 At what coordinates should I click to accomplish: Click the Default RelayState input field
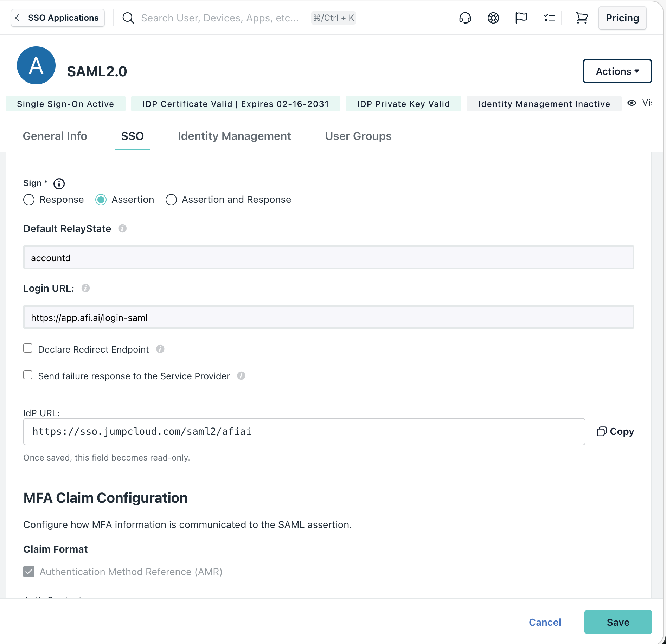[328, 258]
